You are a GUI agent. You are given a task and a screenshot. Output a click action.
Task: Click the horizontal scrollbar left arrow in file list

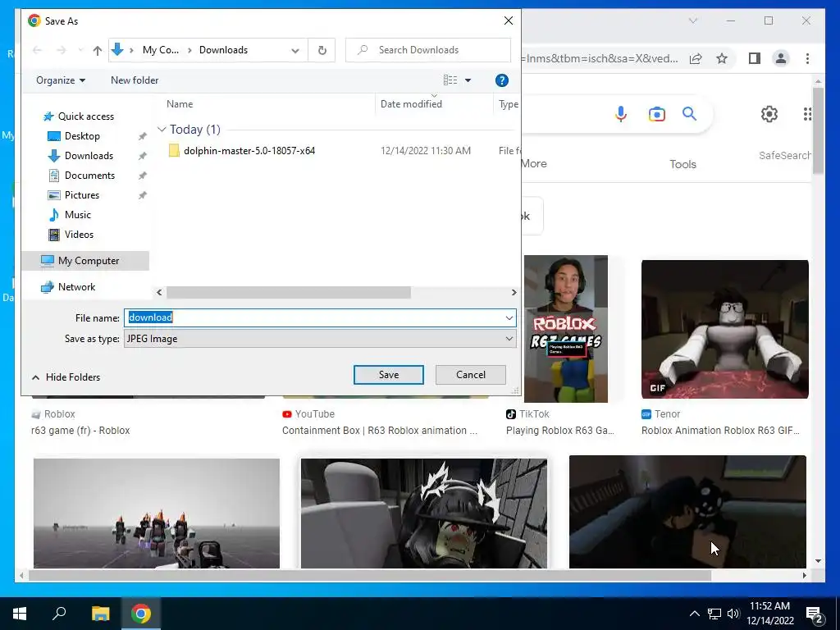point(159,293)
